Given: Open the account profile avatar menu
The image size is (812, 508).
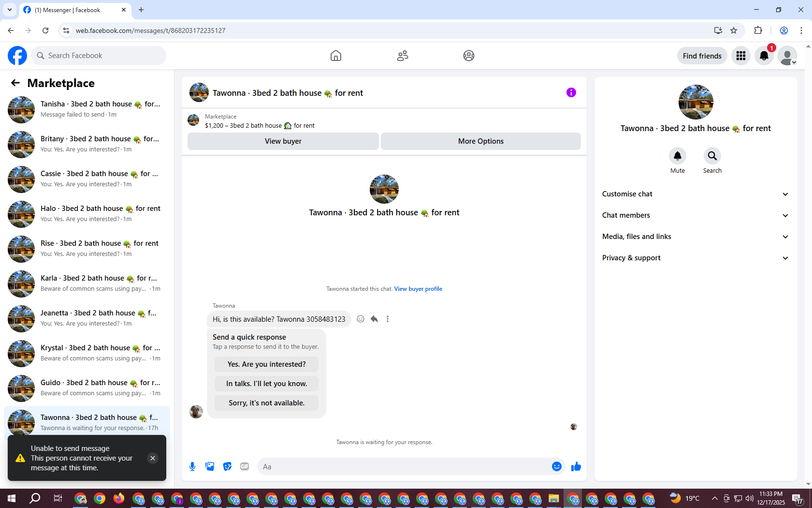Looking at the screenshot, I should click(787, 56).
